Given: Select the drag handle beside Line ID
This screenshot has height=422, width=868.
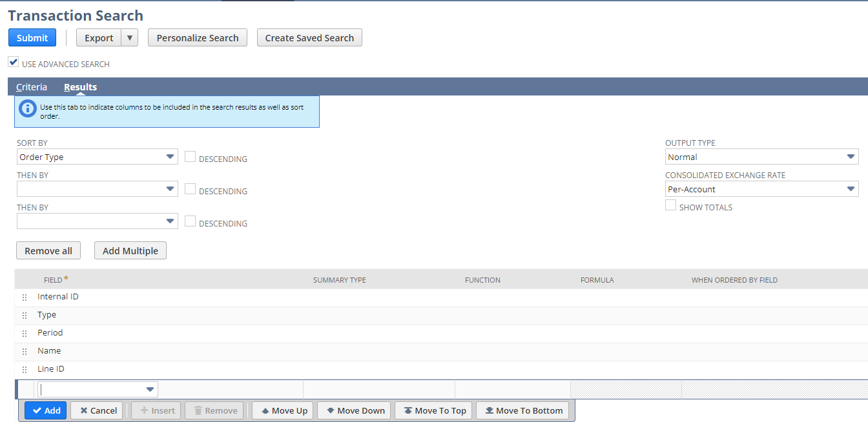Looking at the screenshot, I should click(24, 369).
